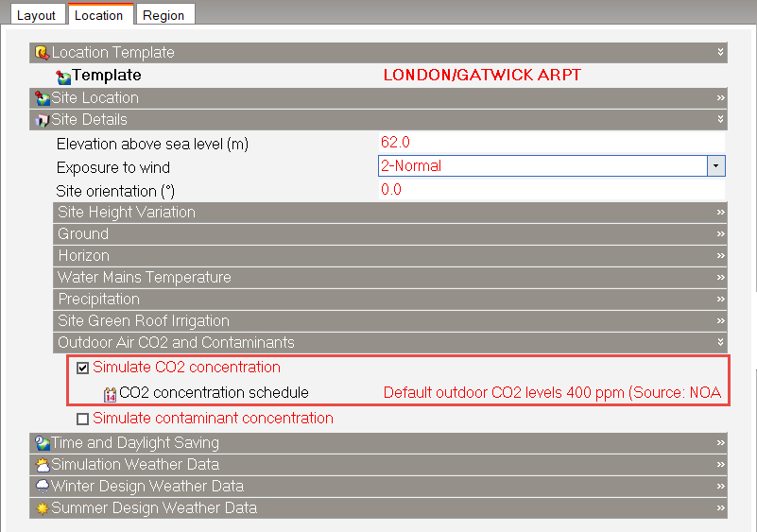
Task: Click the Site Location globe icon
Action: click(42, 98)
